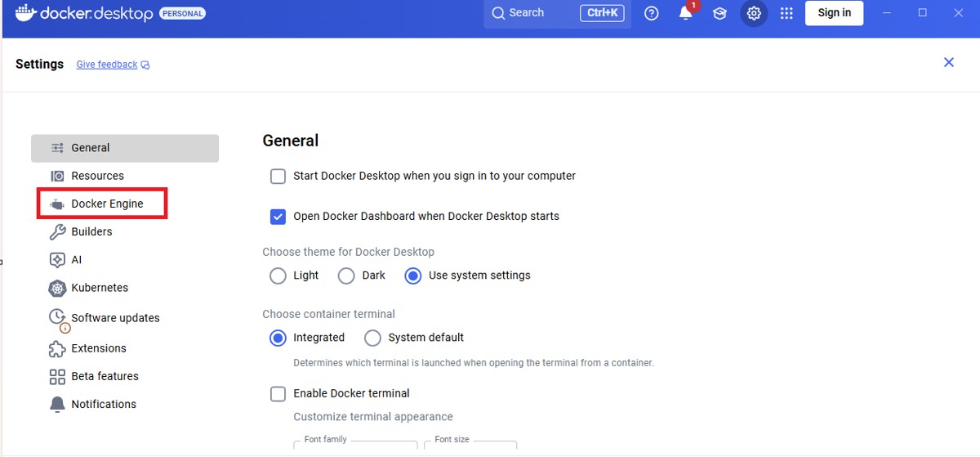Click the settings gear icon
This screenshot has height=457, width=980.
754,13
